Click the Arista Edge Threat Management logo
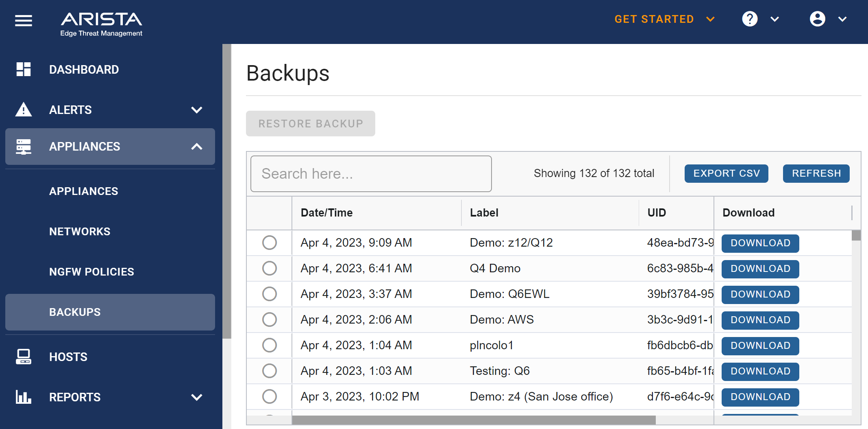The width and height of the screenshot is (868, 429). 101,24
